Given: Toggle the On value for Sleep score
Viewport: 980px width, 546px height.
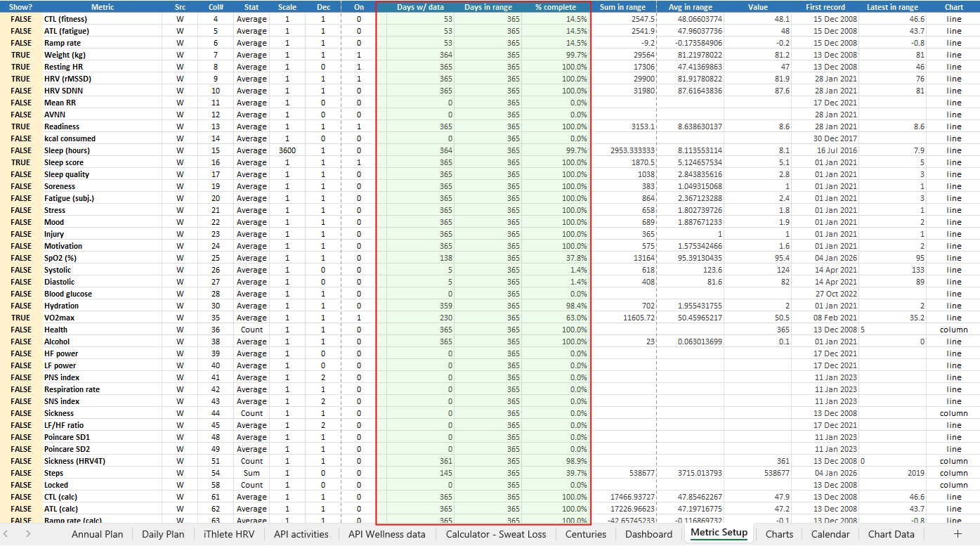Looking at the screenshot, I should pyautogui.click(x=359, y=162).
